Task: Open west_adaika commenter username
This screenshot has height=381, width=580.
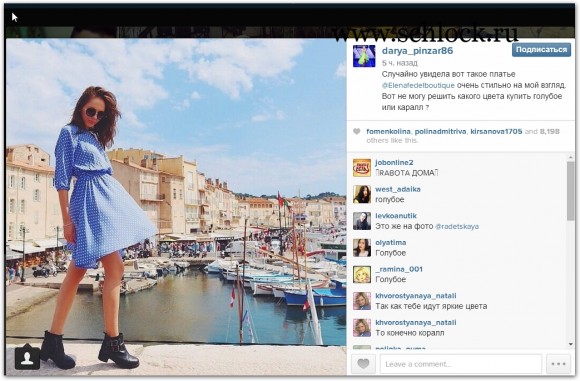Action: point(398,189)
